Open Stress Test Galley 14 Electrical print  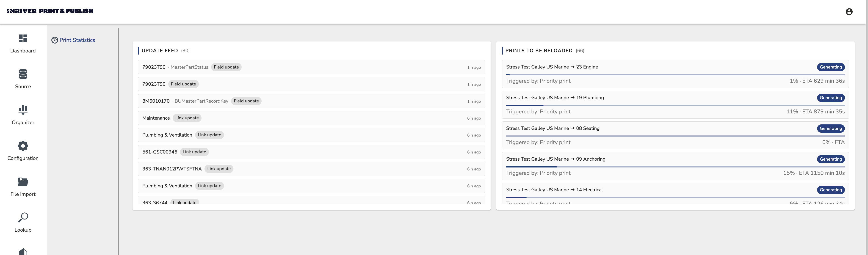pyautogui.click(x=554, y=190)
